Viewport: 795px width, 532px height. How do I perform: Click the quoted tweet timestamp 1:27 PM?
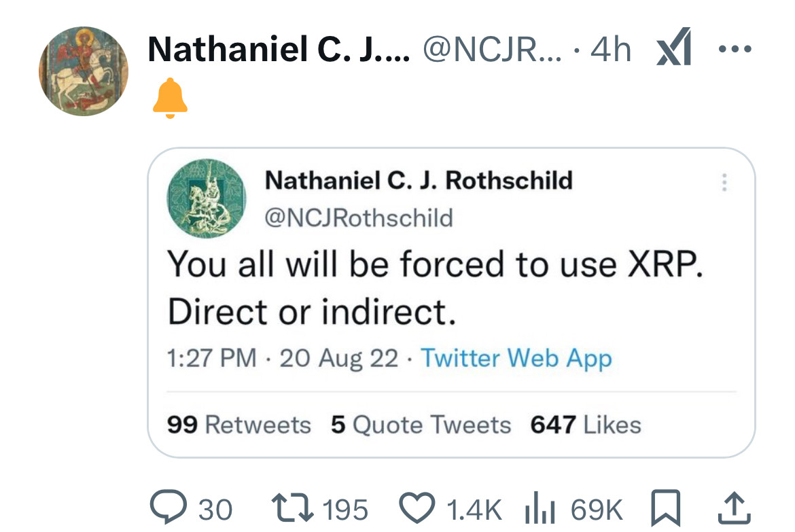[211, 357]
